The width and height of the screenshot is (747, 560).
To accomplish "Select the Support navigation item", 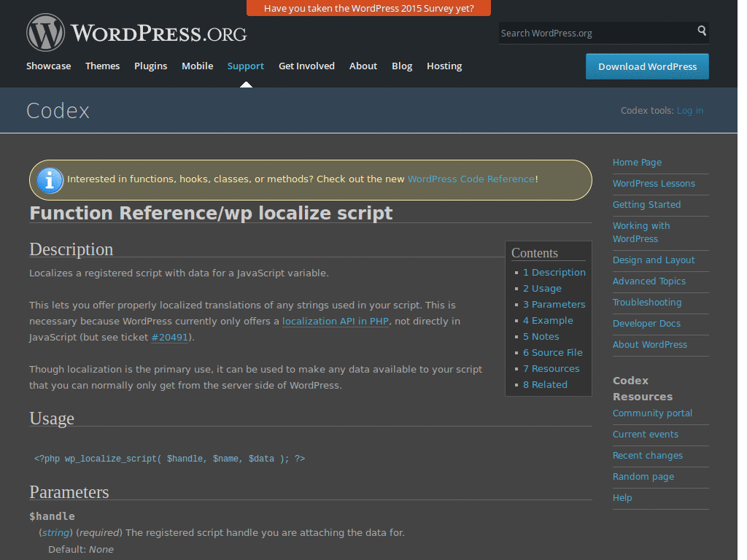I will (x=245, y=66).
